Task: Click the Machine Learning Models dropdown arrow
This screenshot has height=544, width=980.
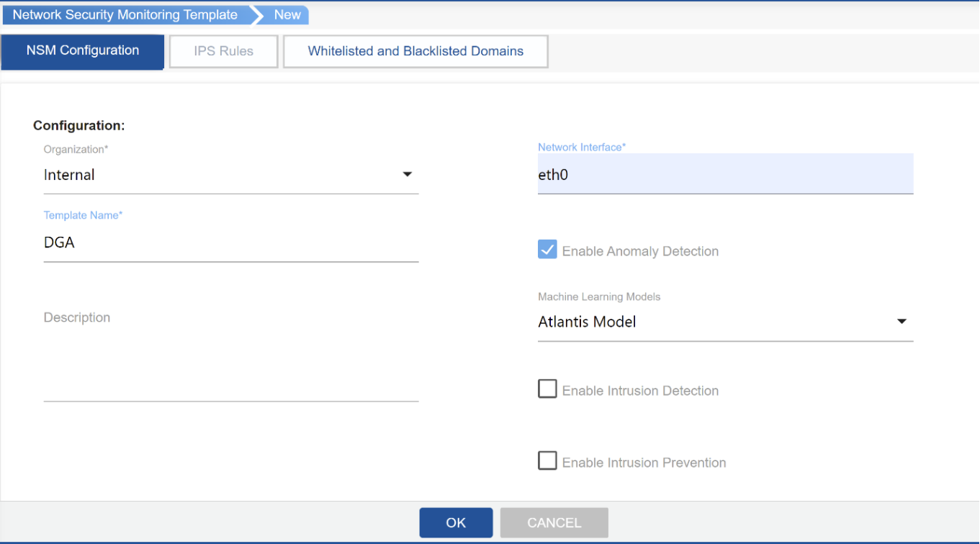Action: [x=902, y=322]
